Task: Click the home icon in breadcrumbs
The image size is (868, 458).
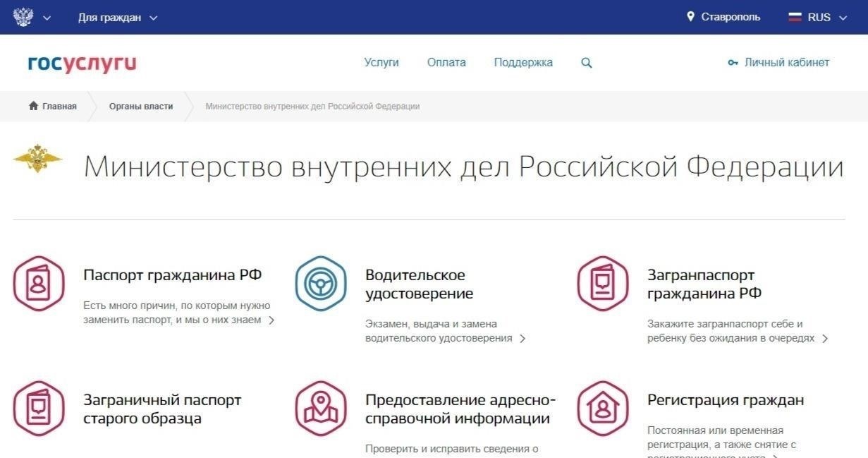Action: [x=33, y=106]
